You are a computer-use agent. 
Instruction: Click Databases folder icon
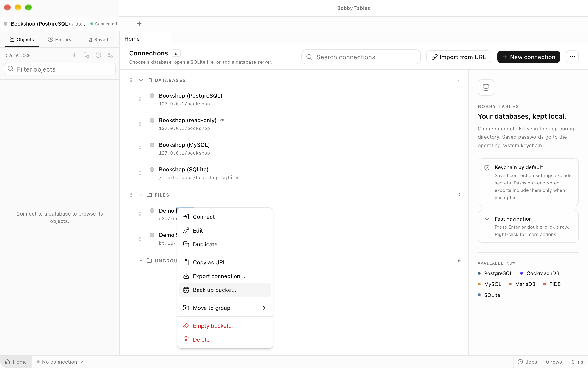[x=150, y=80]
